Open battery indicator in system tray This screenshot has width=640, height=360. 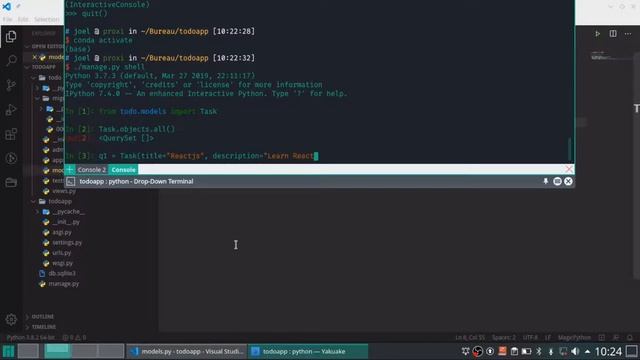(527, 351)
